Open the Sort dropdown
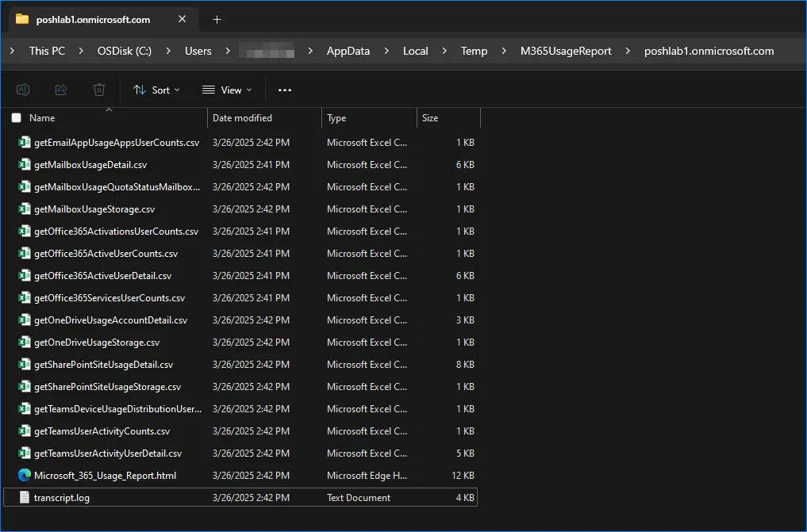Image resolution: width=807 pixels, height=532 pixels. [156, 90]
